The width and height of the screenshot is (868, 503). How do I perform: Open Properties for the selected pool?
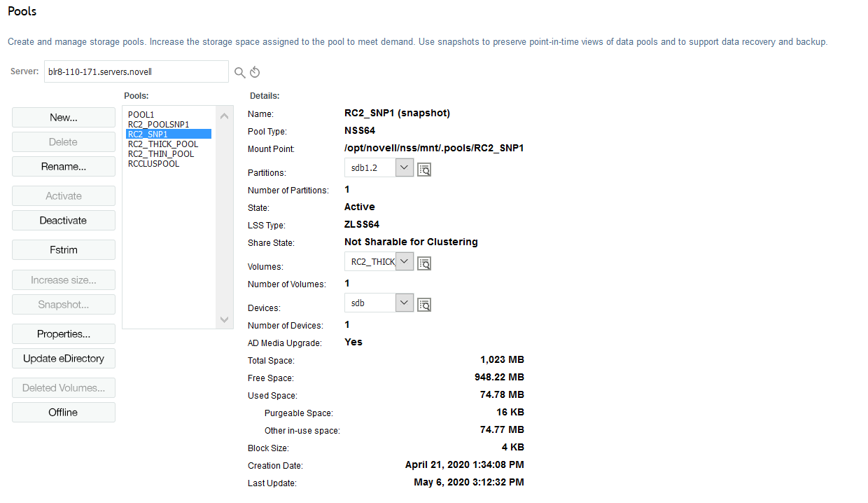coord(63,333)
